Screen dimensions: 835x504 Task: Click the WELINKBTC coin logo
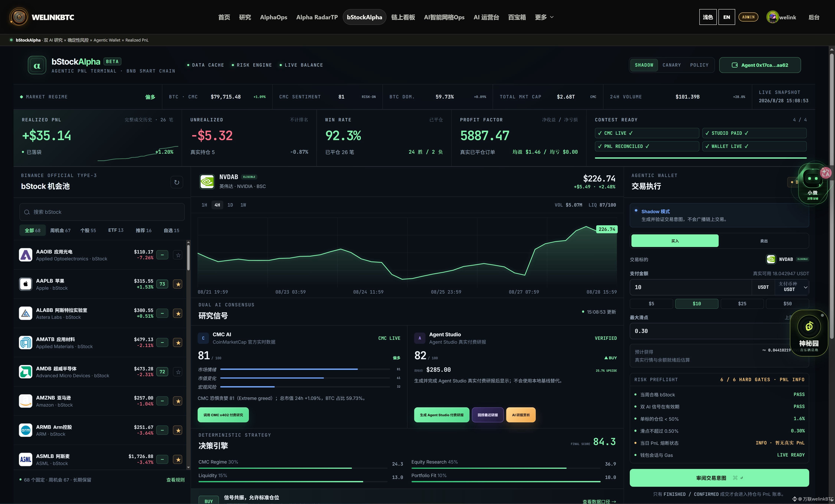point(19,17)
